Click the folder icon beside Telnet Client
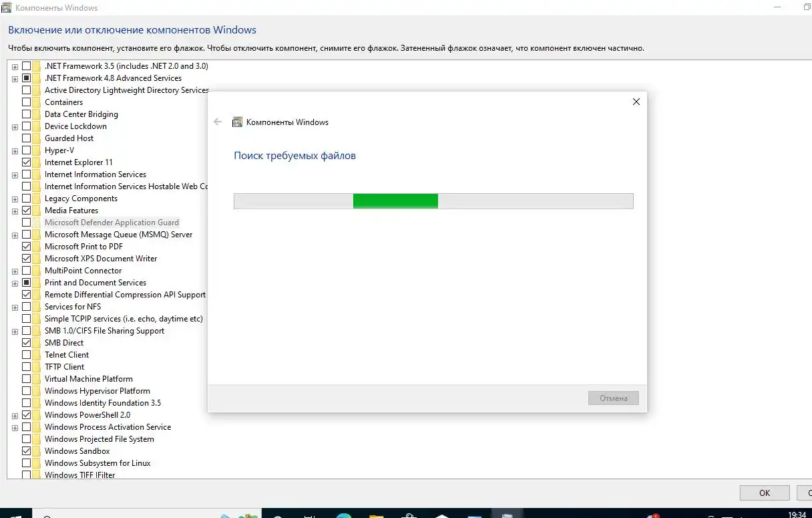 (x=37, y=355)
